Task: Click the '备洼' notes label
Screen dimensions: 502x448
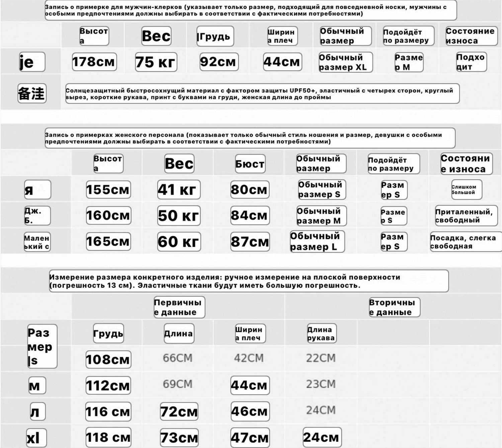Action: (x=32, y=93)
